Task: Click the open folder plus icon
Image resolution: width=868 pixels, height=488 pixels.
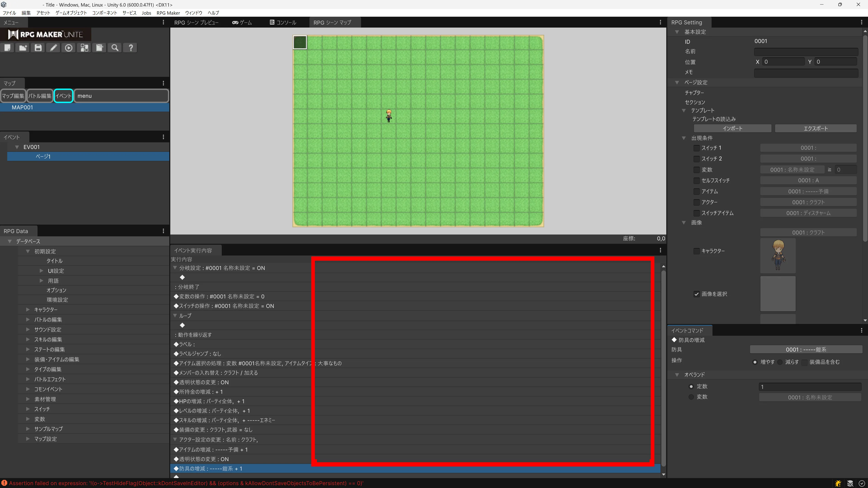Action: tap(23, 48)
